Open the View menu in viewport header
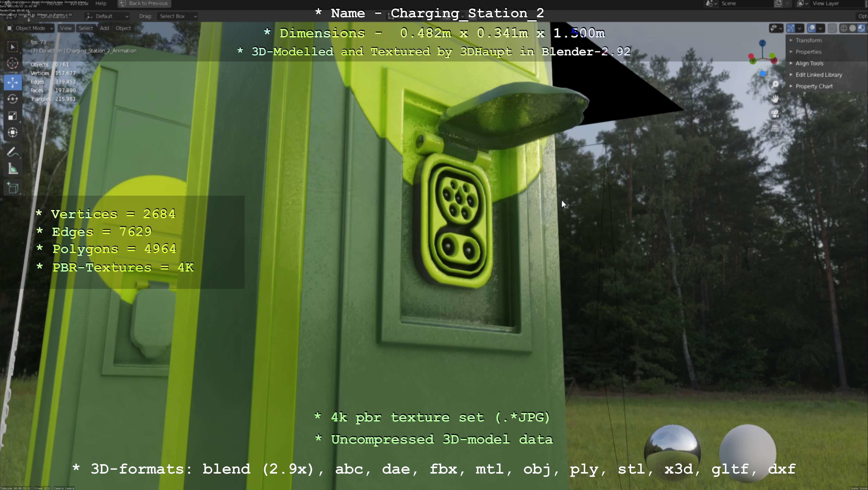The width and height of the screenshot is (868, 490). [x=66, y=28]
